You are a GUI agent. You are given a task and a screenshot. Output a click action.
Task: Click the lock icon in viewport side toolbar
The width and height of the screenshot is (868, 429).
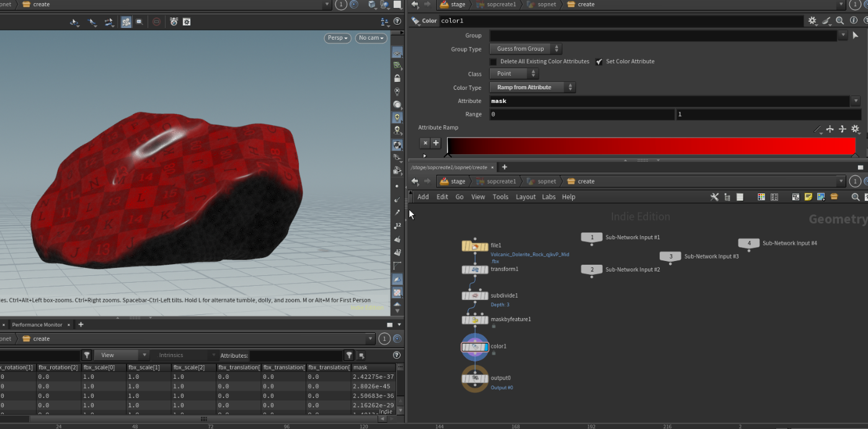(397, 78)
